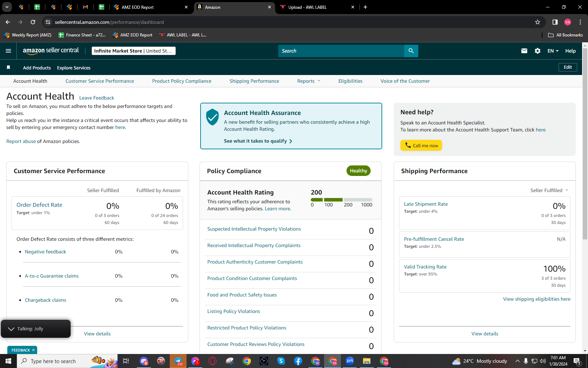The width and height of the screenshot is (588, 368).
Task: Click the Leave Feedback link
Action: pos(97,98)
